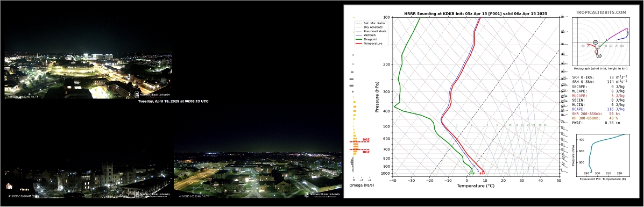Viewport: 644px width, 207px height.
Task: Open the bottom-left castle building webcam image
Action: (x=88, y=175)
